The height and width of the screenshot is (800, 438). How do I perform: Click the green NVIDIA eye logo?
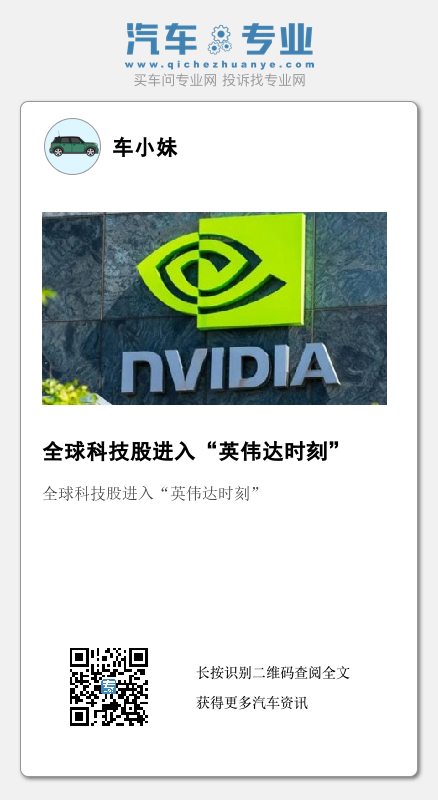coord(222,271)
